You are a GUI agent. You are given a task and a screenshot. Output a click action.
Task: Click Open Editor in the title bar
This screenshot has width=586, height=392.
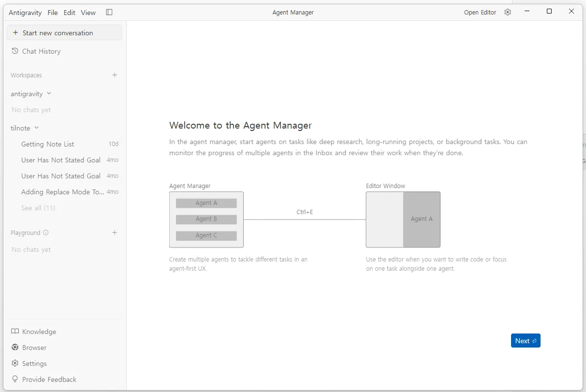click(480, 13)
